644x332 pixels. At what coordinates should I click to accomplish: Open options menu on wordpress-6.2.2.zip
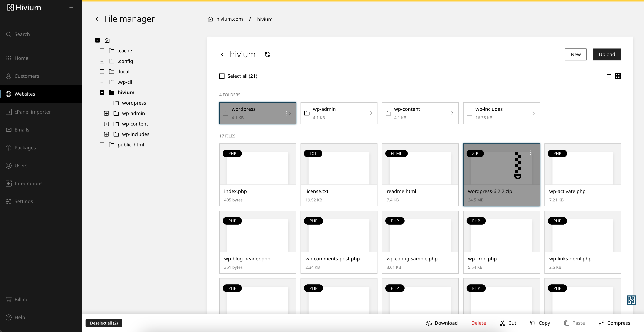530,153
